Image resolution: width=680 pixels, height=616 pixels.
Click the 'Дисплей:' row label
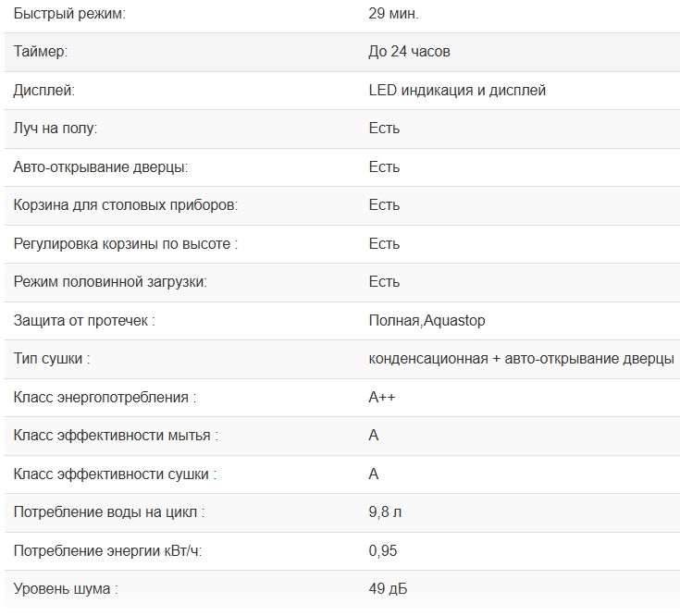point(43,91)
